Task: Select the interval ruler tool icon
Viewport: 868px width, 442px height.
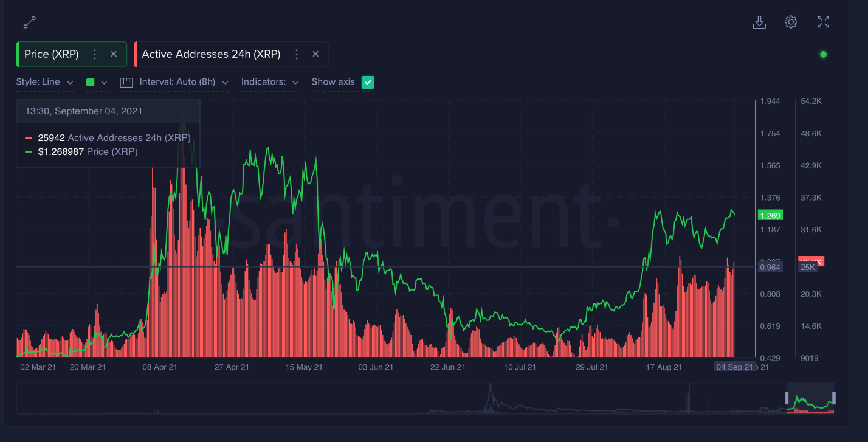Action: [x=126, y=81]
